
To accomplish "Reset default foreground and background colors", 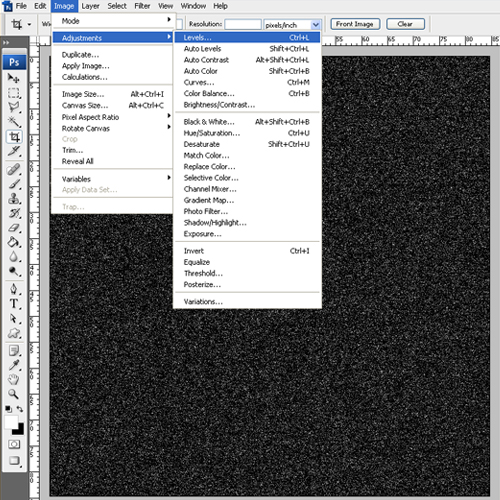I will point(9,409).
